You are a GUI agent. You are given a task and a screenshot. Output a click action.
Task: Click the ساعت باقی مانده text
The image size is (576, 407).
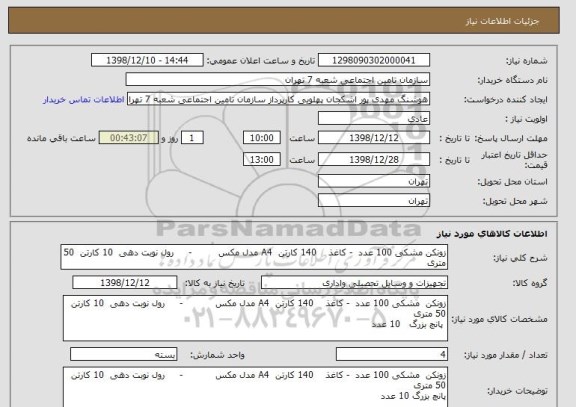[x=61, y=138]
